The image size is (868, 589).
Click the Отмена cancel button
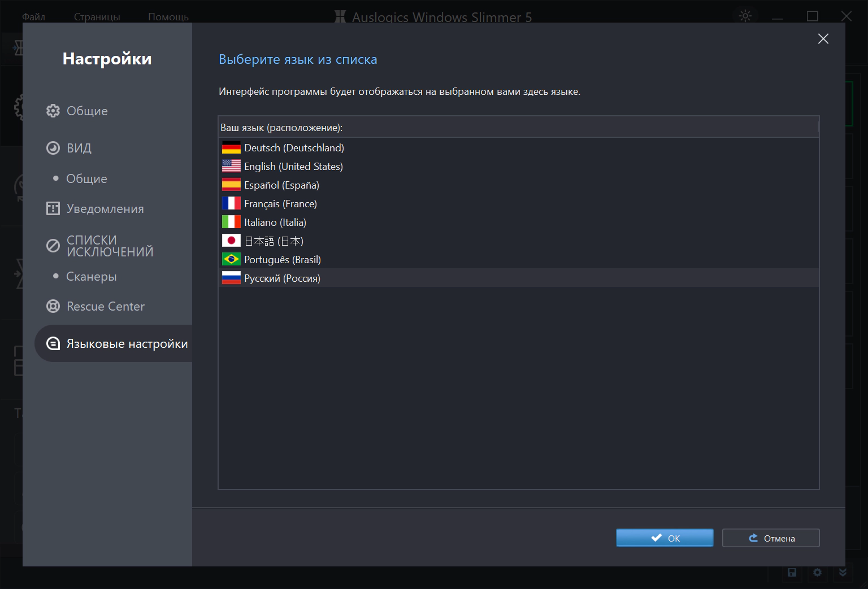[x=771, y=538]
